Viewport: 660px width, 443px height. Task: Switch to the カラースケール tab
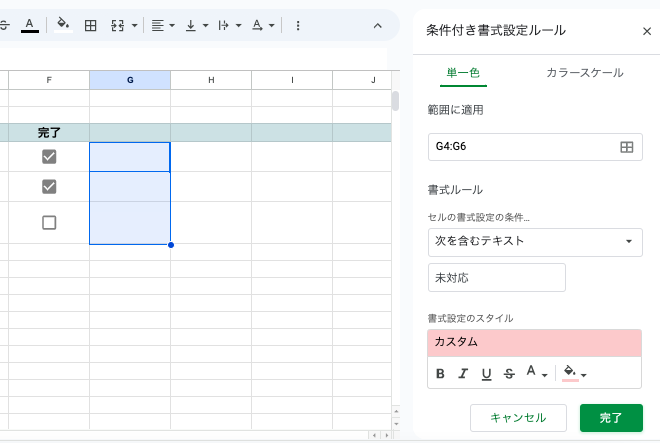point(584,73)
